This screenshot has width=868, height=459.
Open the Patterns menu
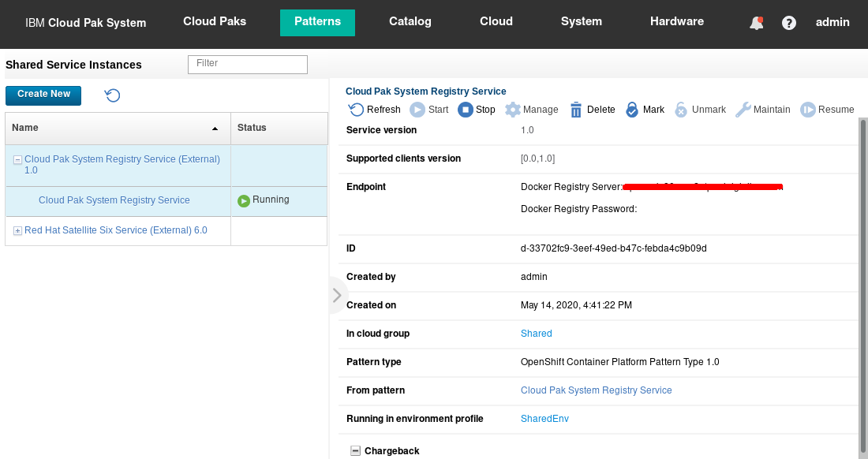[x=318, y=23]
